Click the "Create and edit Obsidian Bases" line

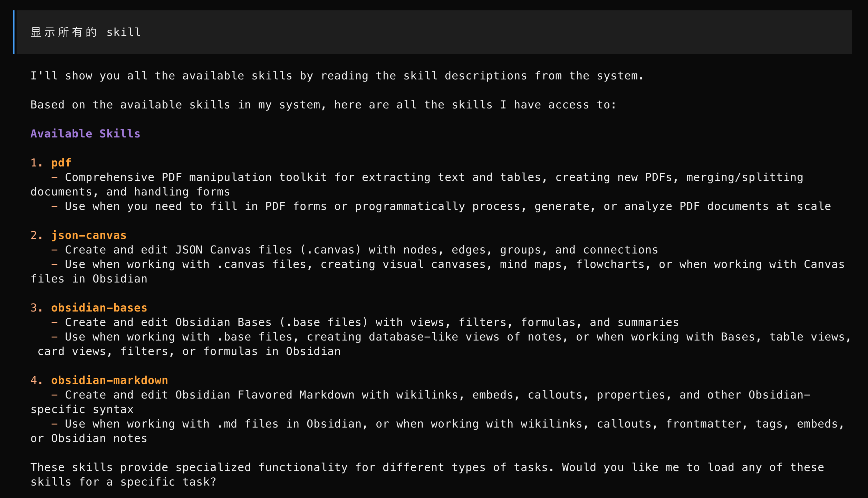(x=372, y=322)
